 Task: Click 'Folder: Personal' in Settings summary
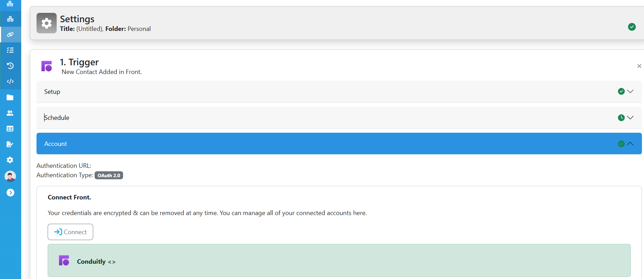pos(128,29)
